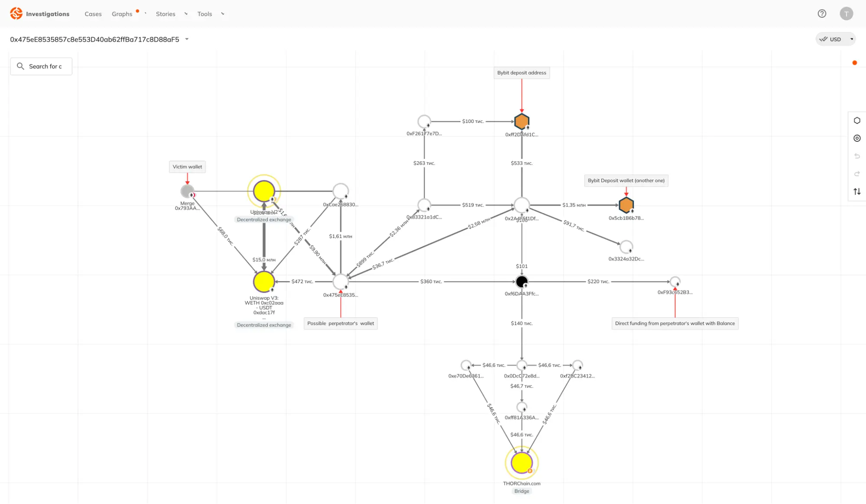The image size is (866, 504).
Task: Click the $140 тыс. edge label
Action: pos(522,323)
